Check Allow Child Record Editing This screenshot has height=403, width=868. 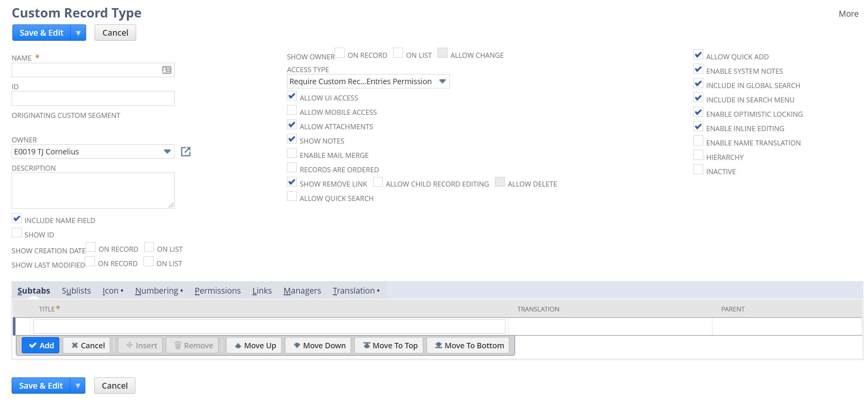[378, 182]
